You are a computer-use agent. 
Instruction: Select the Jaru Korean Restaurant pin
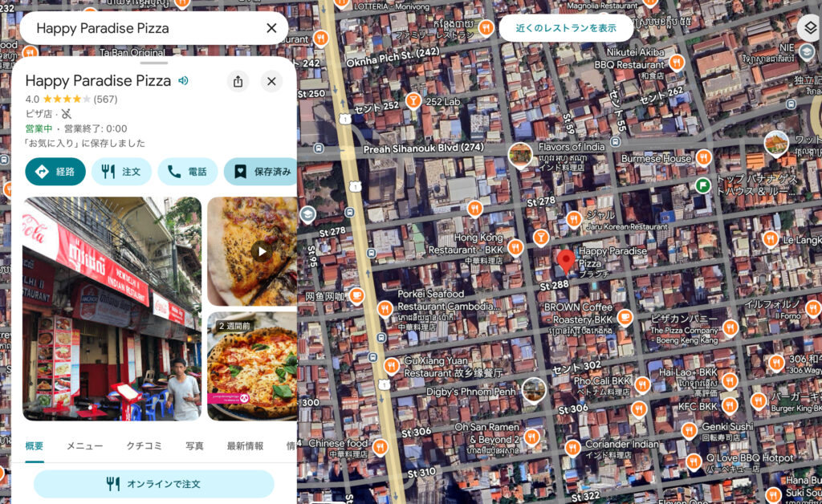tap(574, 219)
